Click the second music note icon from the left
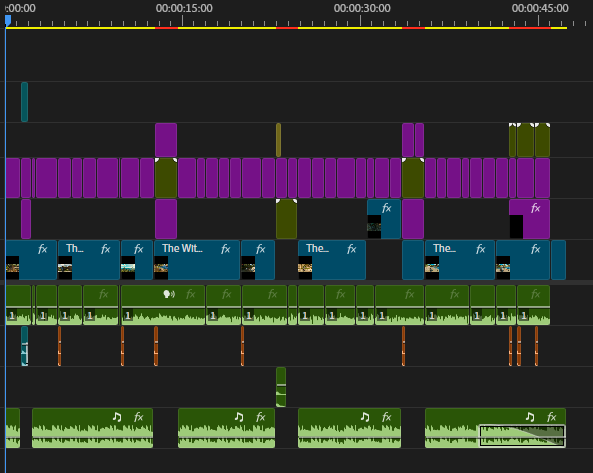 click(239, 417)
